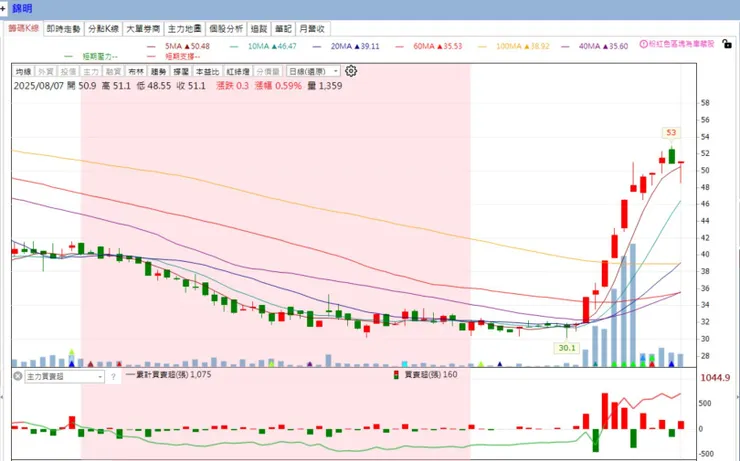The width and height of the screenshot is (740, 461).
Task: Toggle the 融資 overlay button
Action: (x=113, y=72)
